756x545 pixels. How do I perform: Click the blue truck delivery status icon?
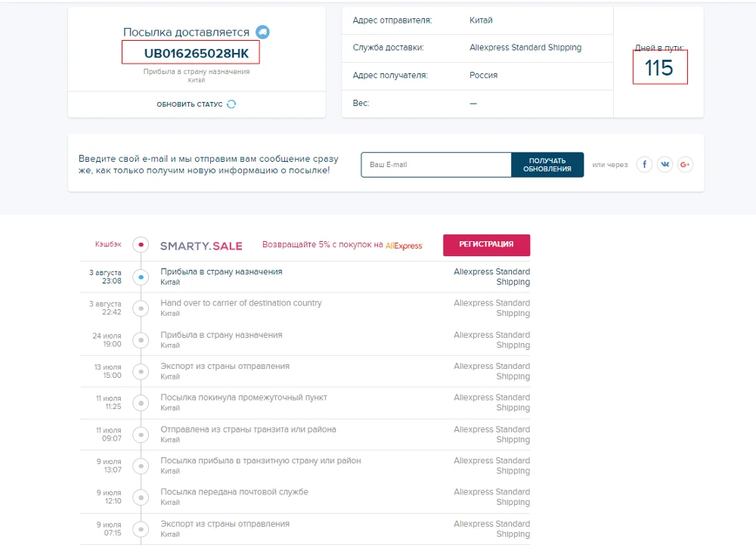tap(262, 32)
